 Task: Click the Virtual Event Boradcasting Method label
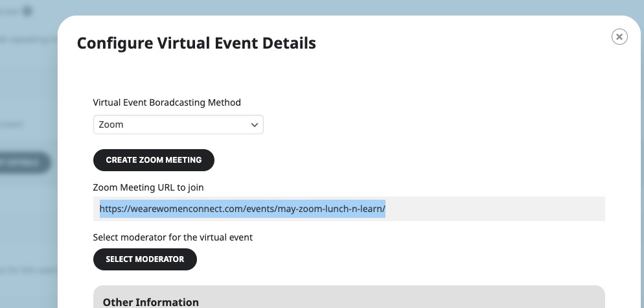point(167,102)
